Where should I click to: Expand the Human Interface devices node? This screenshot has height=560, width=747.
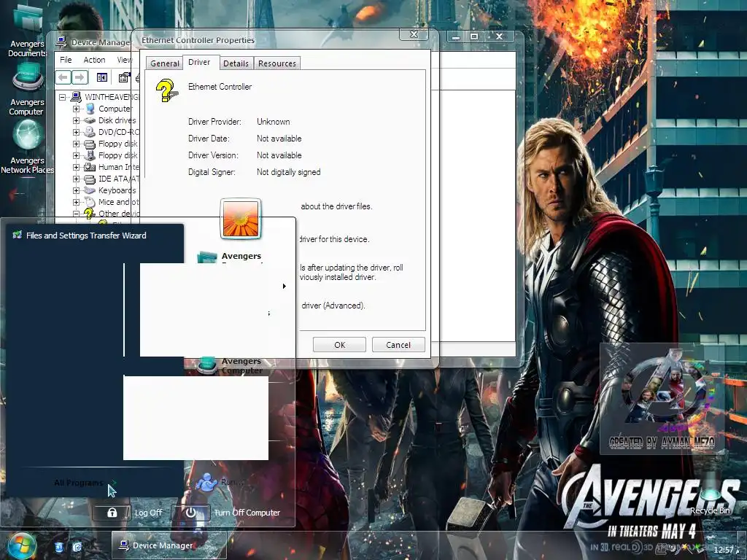pyautogui.click(x=76, y=167)
